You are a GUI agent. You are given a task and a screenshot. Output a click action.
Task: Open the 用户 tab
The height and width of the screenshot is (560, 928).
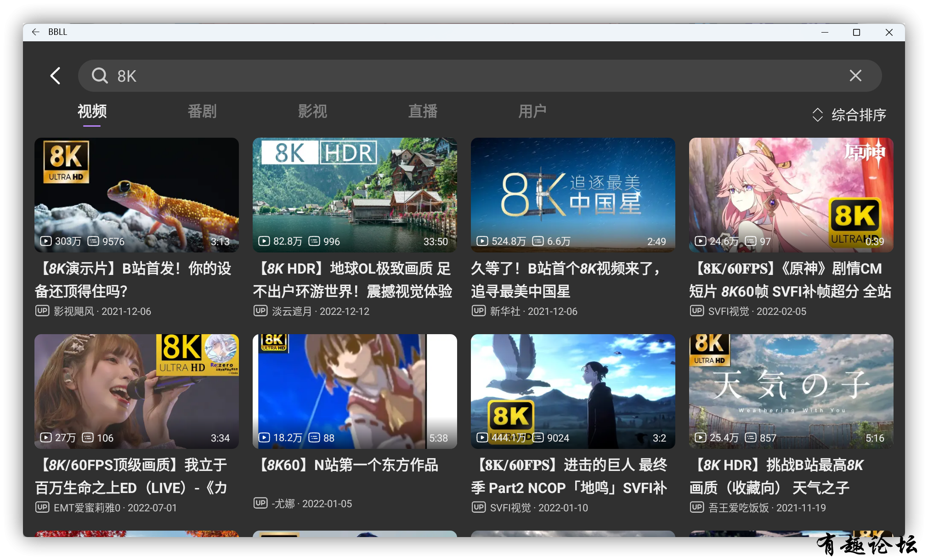pos(532,111)
